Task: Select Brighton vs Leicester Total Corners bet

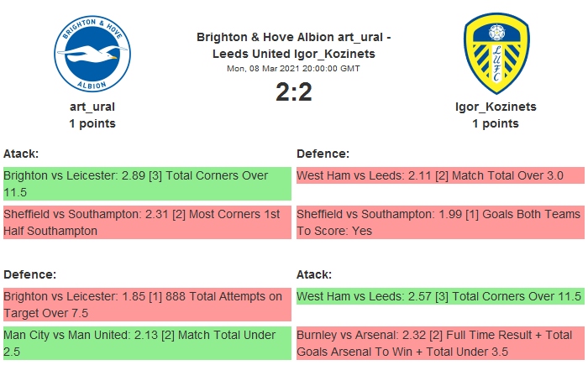Action: click(x=147, y=184)
